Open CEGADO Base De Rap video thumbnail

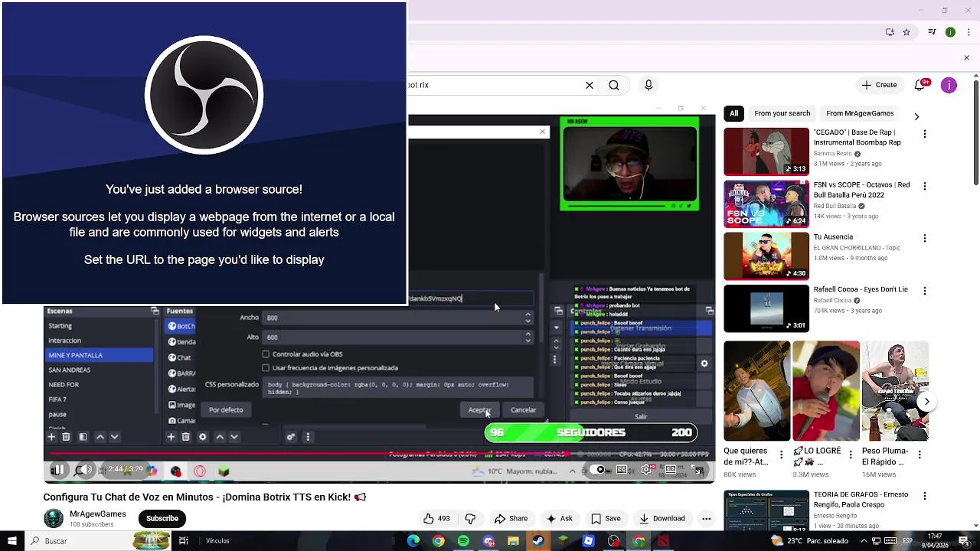766,152
